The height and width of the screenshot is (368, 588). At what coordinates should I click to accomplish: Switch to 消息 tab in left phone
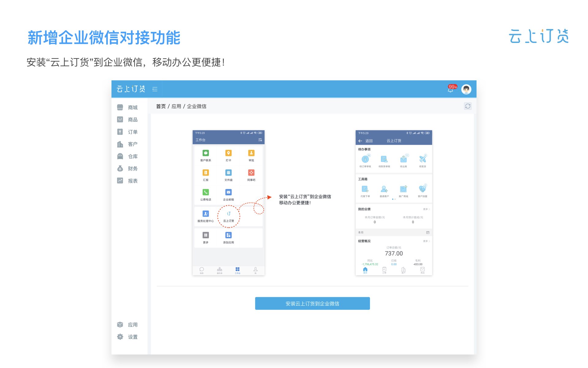click(x=202, y=270)
